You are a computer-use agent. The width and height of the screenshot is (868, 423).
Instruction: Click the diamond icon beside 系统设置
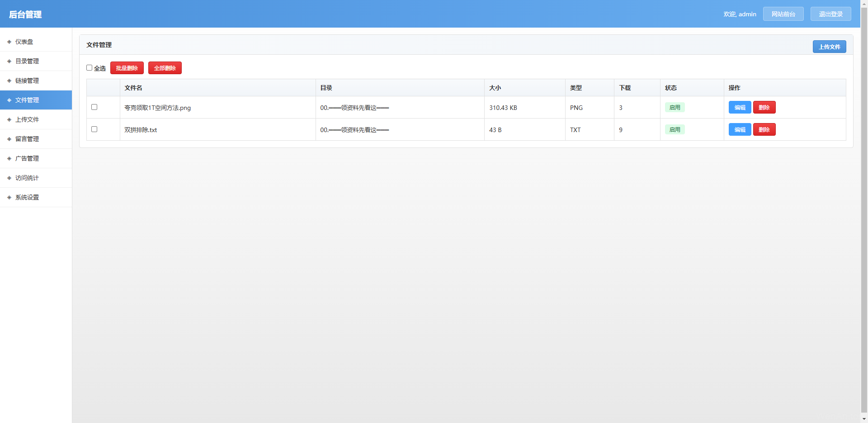click(x=9, y=198)
